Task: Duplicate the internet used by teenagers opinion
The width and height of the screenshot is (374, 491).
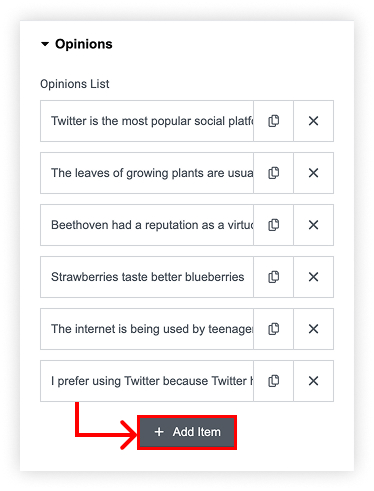Action: pos(273,329)
